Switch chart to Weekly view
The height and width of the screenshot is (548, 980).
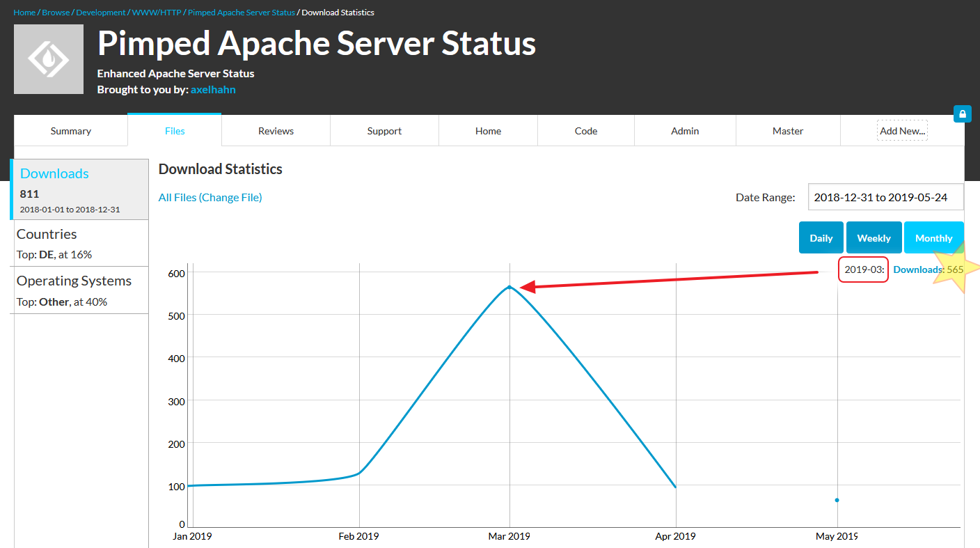coord(874,237)
